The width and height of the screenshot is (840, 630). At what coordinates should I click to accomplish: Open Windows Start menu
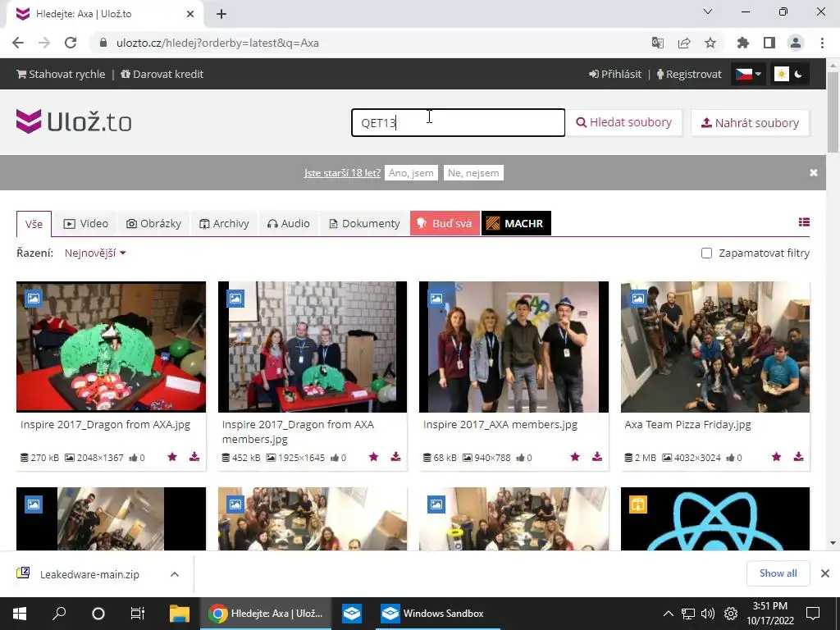pos(20,614)
